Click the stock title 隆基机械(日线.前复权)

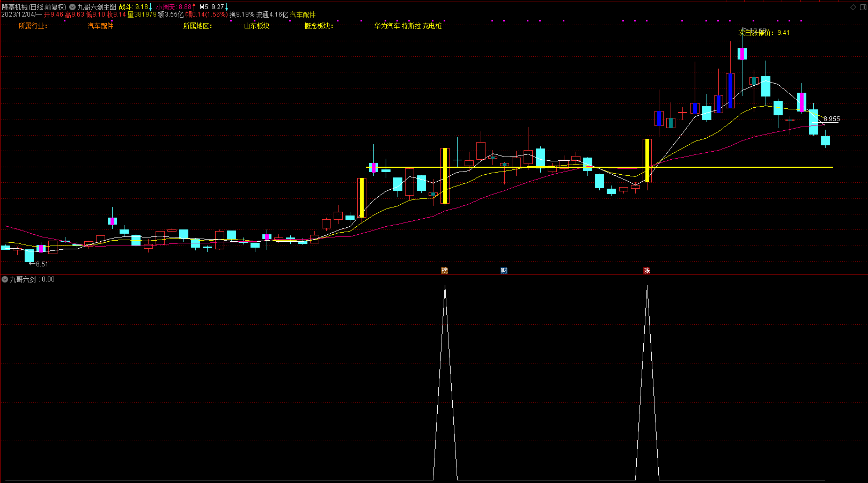pos(34,7)
